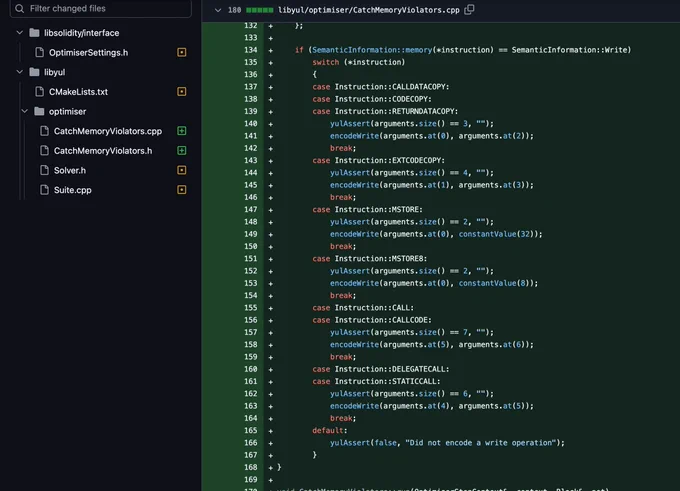This screenshot has height=491, width=680.
Task: Click the "Did not encode a write operation" string
Action: click(481, 443)
